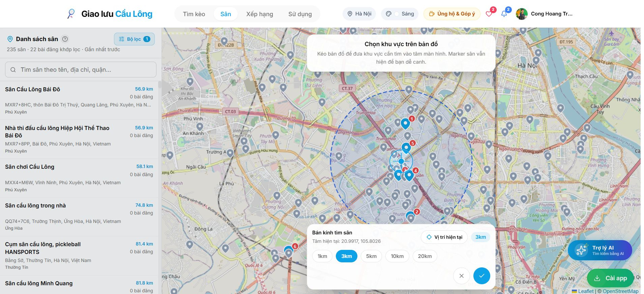644x294 pixels.
Task: Select the 1km radius option
Action: tap(322, 256)
